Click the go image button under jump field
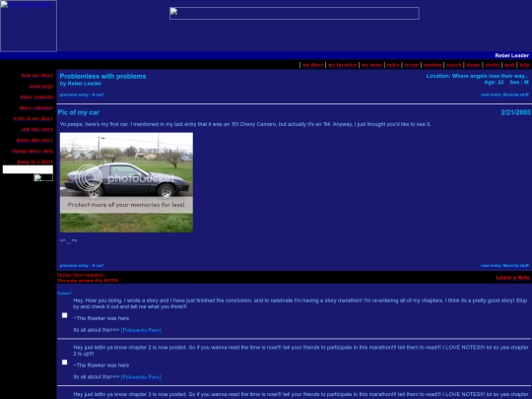 [43, 177]
